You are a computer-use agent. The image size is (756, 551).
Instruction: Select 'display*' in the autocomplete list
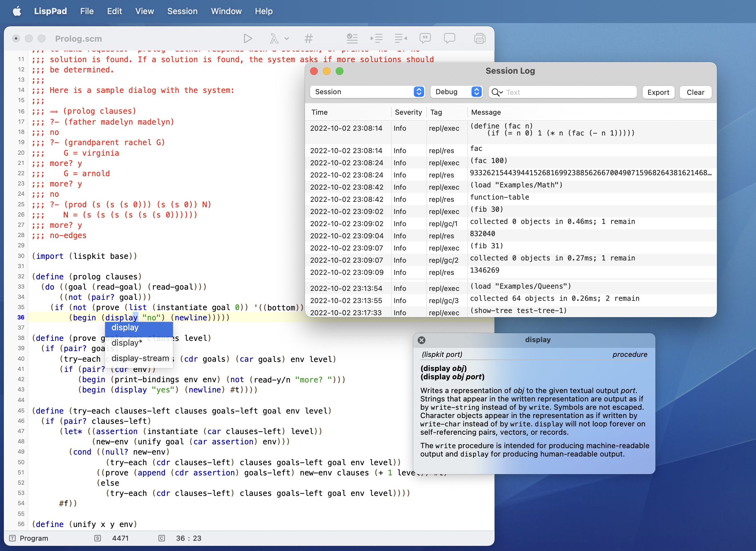click(x=139, y=343)
